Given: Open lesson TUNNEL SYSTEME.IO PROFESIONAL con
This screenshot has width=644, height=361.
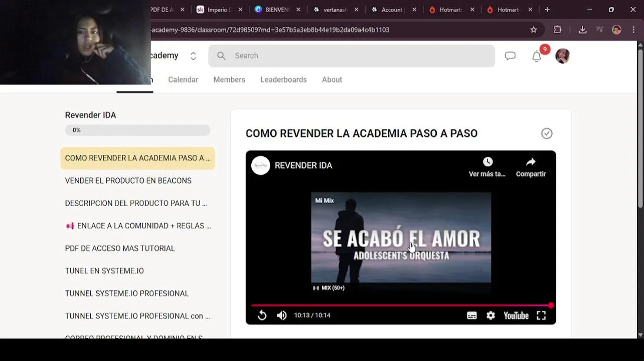Looking at the screenshot, I should [137, 316].
